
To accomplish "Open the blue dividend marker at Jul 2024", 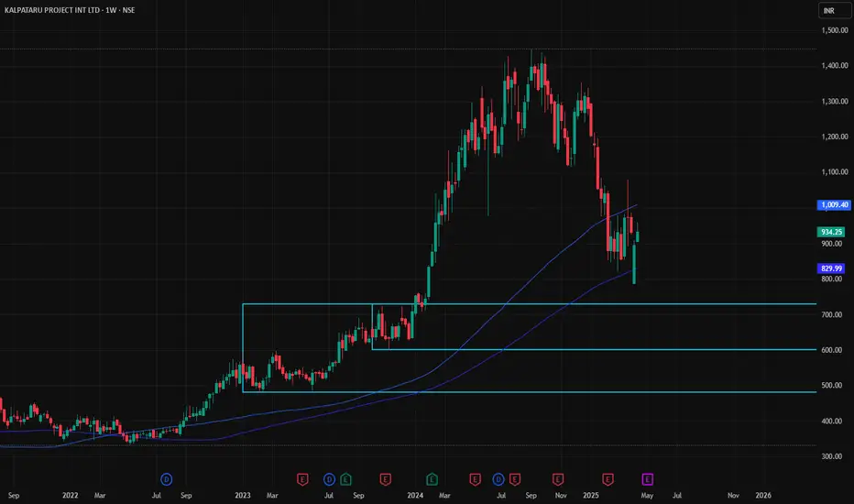I will pos(498,479).
